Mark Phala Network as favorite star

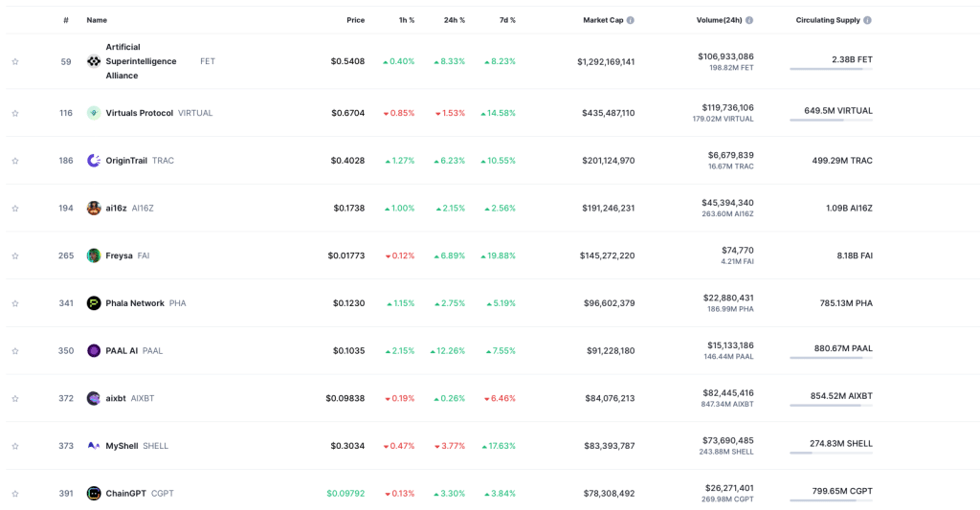15,303
